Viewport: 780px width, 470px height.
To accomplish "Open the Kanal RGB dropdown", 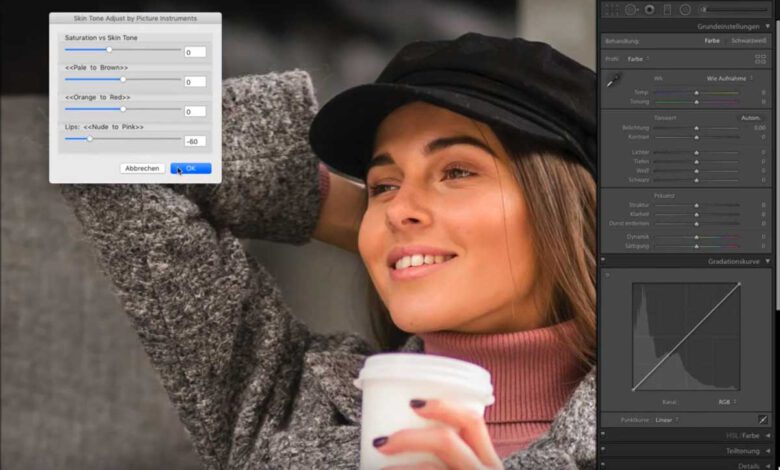I will click(x=727, y=402).
